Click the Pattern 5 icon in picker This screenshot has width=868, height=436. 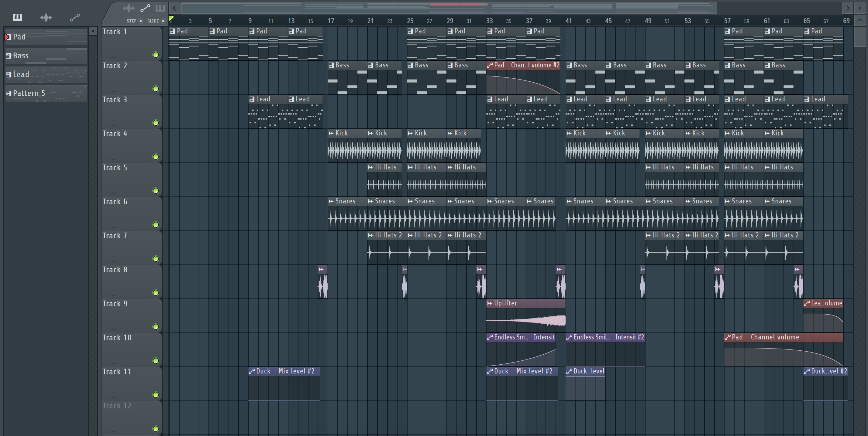[x=9, y=93]
